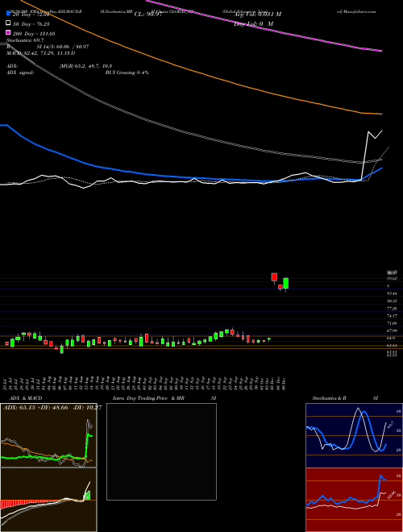The width and height of the screenshot is (403, 532).
Task: Click the small red candle between the gap candles
Action: (x=280, y=287)
